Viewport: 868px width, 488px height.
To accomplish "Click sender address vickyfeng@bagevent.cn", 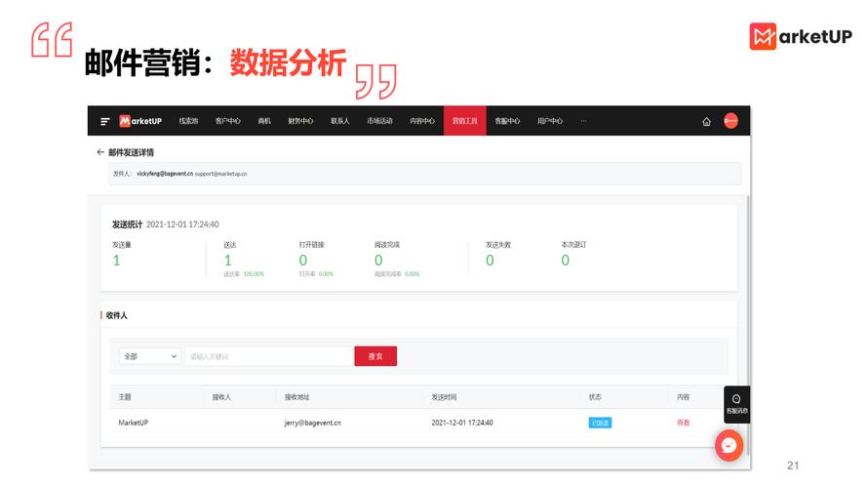I will click(x=165, y=174).
